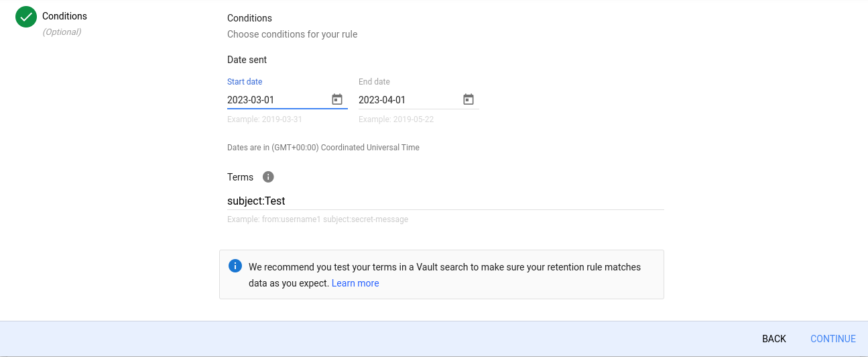This screenshot has width=868, height=357.
Task: Click the (Optional) step subtitle
Action: point(62,32)
